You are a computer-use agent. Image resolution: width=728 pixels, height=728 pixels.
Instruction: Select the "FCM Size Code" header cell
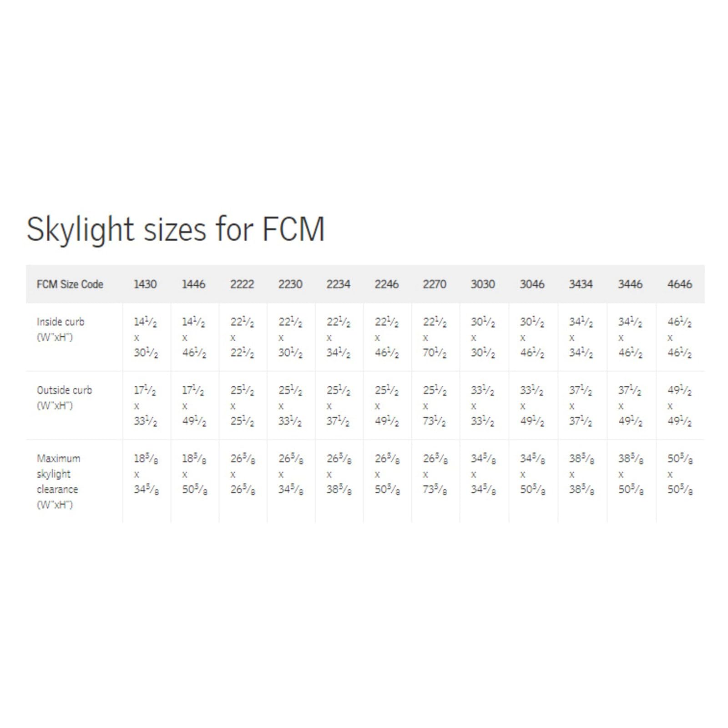pyautogui.click(x=70, y=284)
